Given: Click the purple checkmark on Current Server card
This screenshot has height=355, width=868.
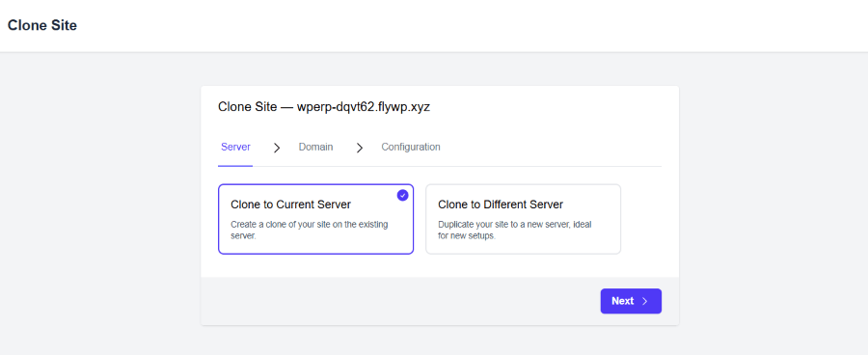Looking at the screenshot, I should [403, 195].
